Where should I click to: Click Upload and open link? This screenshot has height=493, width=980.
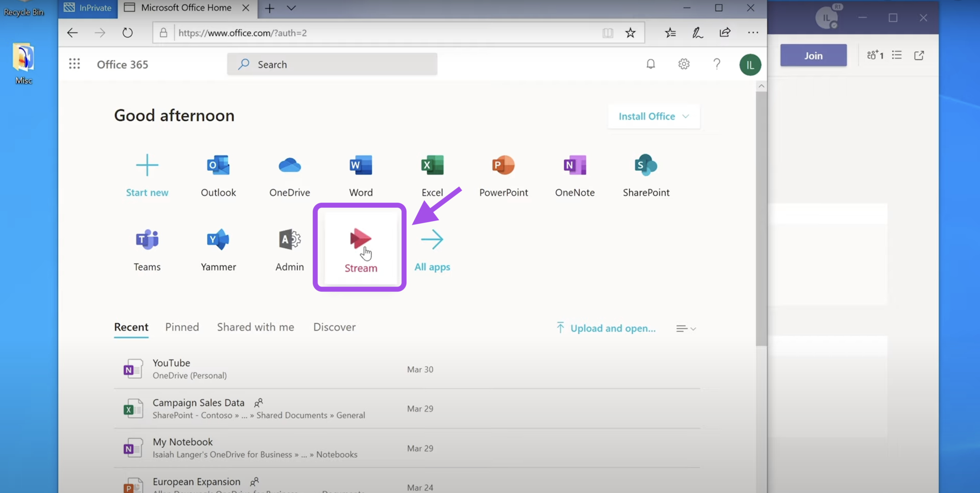click(x=606, y=328)
